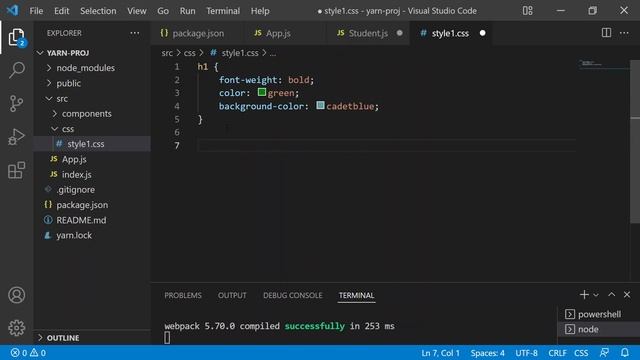Open the File menu
640x360 pixels.
point(36,11)
